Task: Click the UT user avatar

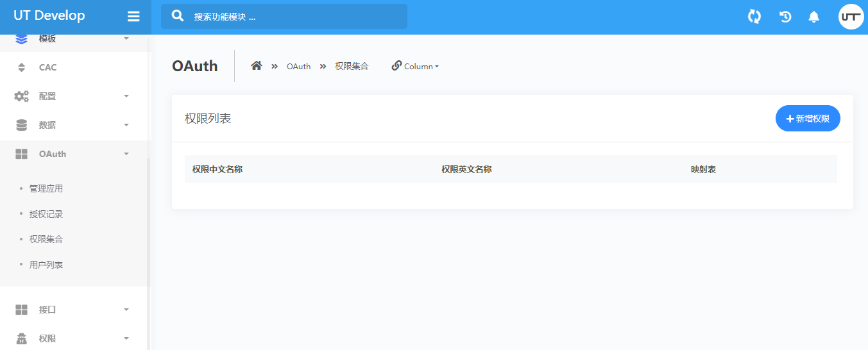Action: (x=851, y=17)
